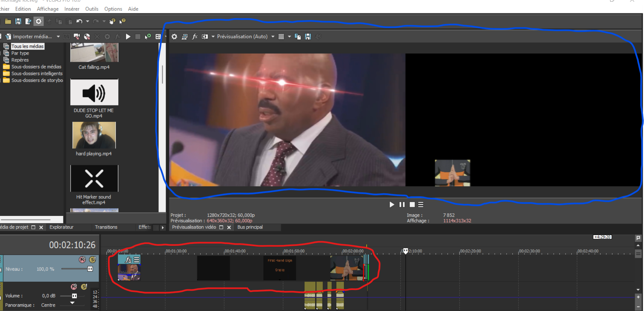Viewport: 644px width, 311px height.
Task: Show more docked tabs with arrow beside Effets
Action: tap(163, 228)
